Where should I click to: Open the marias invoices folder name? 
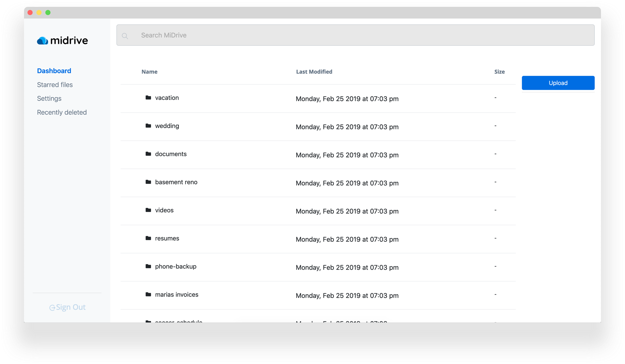(x=177, y=295)
